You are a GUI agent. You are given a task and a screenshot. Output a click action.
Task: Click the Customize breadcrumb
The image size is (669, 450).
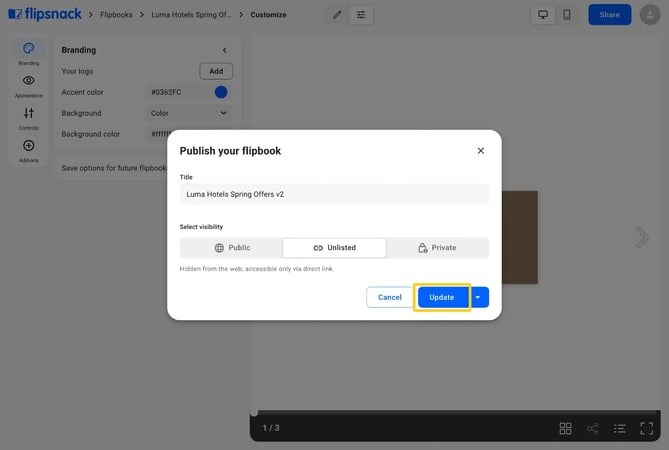[x=268, y=15]
